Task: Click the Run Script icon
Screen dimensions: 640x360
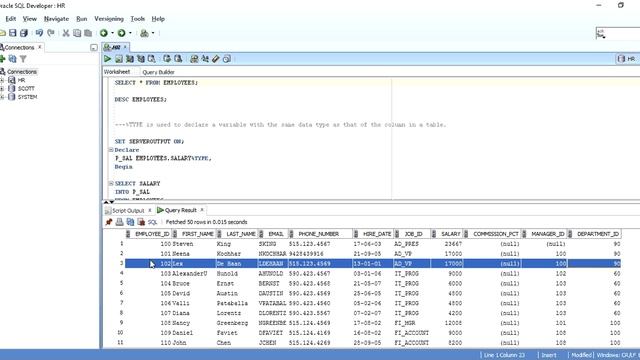Action: [x=119, y=59]
